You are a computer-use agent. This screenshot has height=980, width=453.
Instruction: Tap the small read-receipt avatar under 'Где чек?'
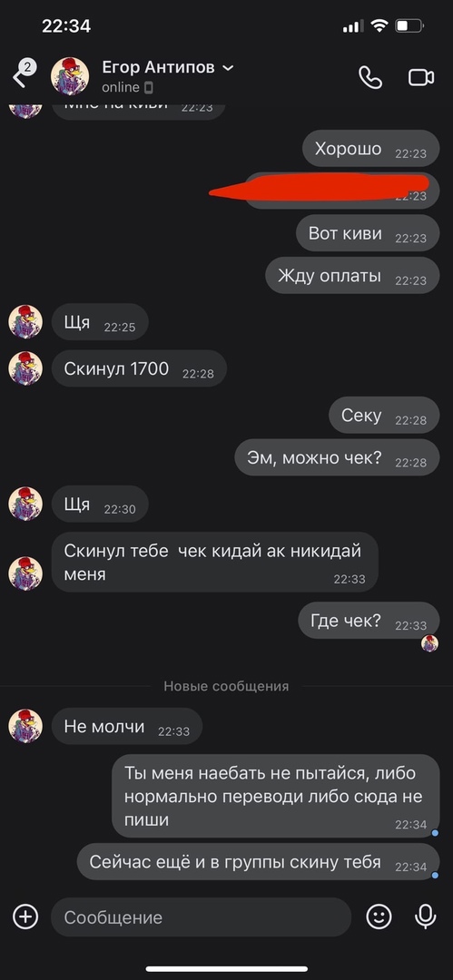pyautogui.click(x=429, y=643)
